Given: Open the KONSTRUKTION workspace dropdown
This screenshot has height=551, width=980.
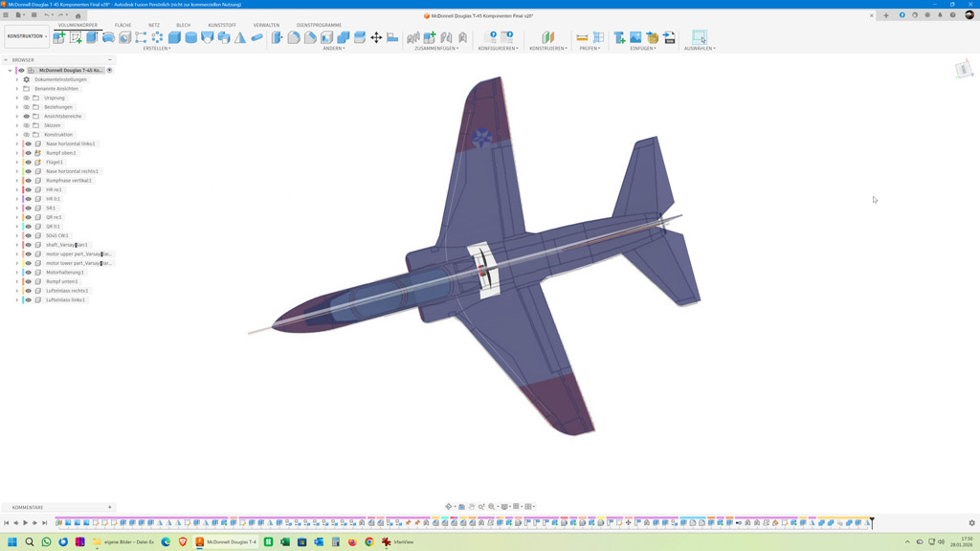Looking at the screenshot, I should (x=27, y=36).
